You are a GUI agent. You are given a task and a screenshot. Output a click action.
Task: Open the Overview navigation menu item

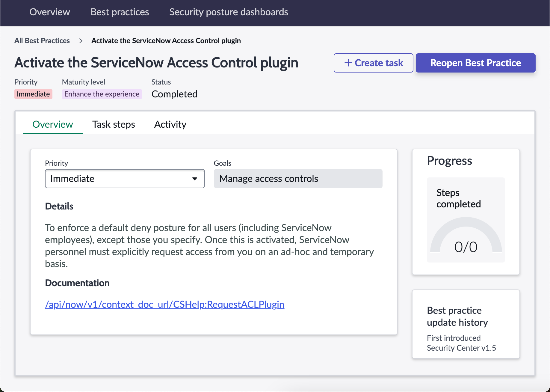pos(50,12)
